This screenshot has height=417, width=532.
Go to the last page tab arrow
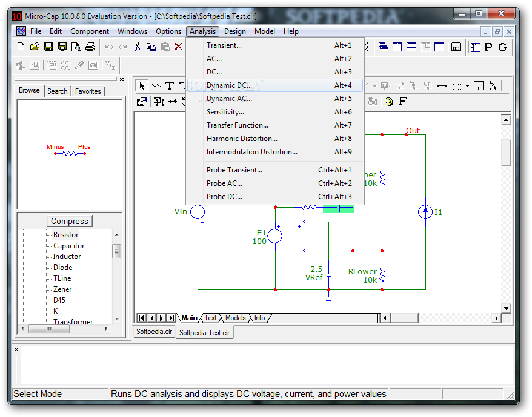tap(171, 318)
